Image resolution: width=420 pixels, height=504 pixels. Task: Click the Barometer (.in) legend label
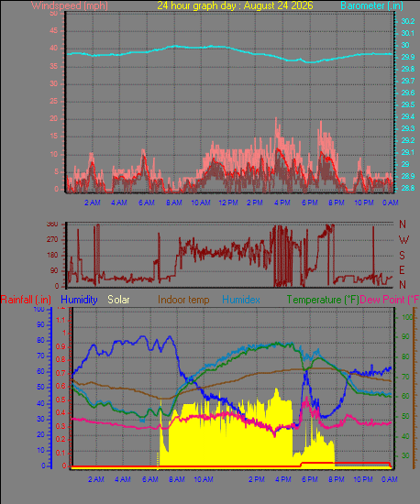point(371,5)
